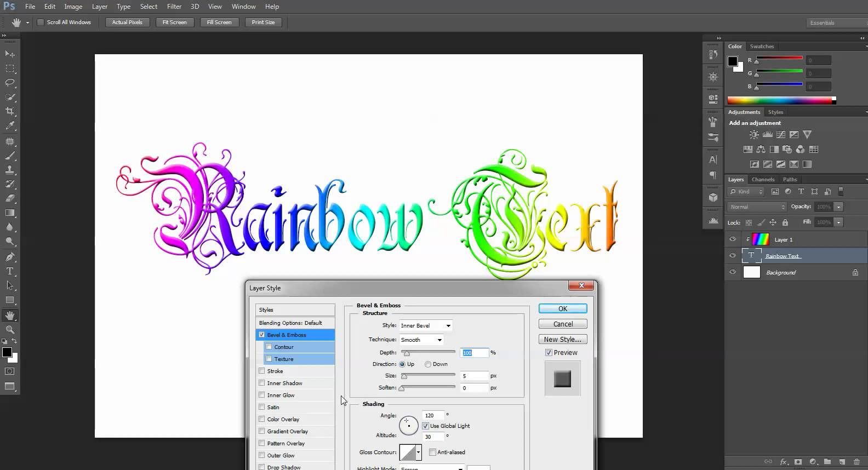The width and height of the screenshot is (868, 470).
Task: Click the Actual Pixels button
Action: click(127, 22)
